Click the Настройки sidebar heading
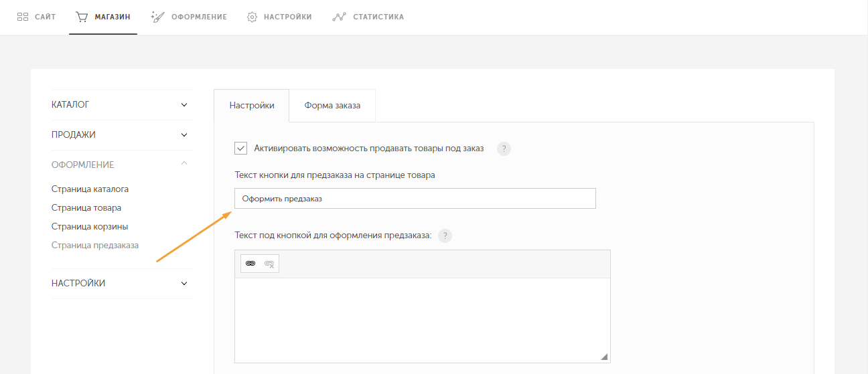 78,283
